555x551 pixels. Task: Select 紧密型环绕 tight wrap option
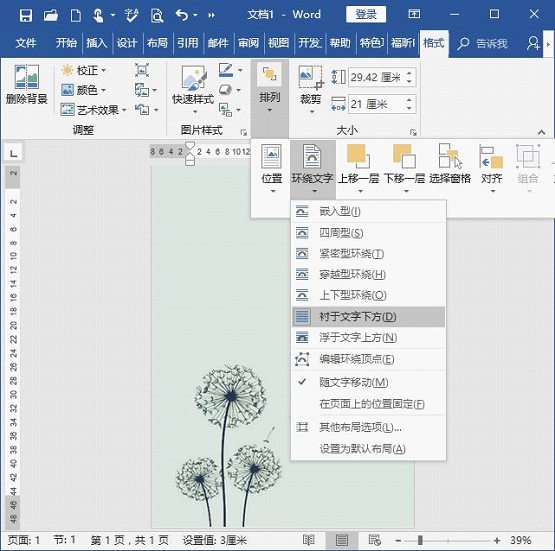tap(368, 254)
